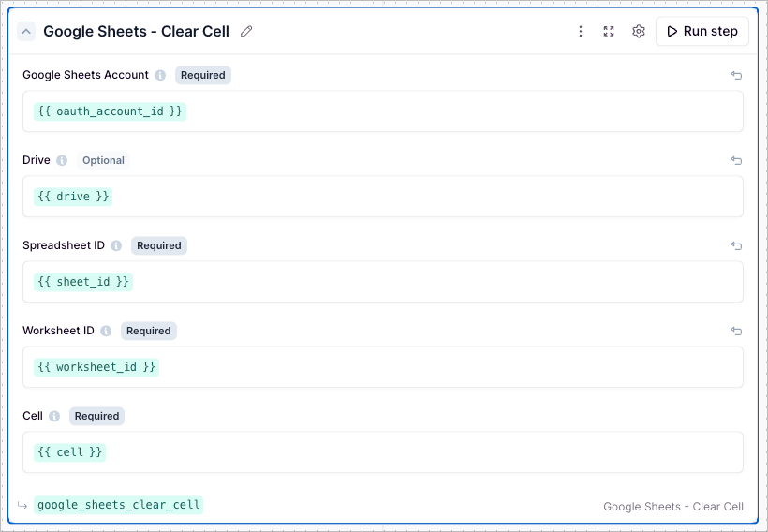
Task: Select the cell variable tag
Action: [x=69, y=452]
